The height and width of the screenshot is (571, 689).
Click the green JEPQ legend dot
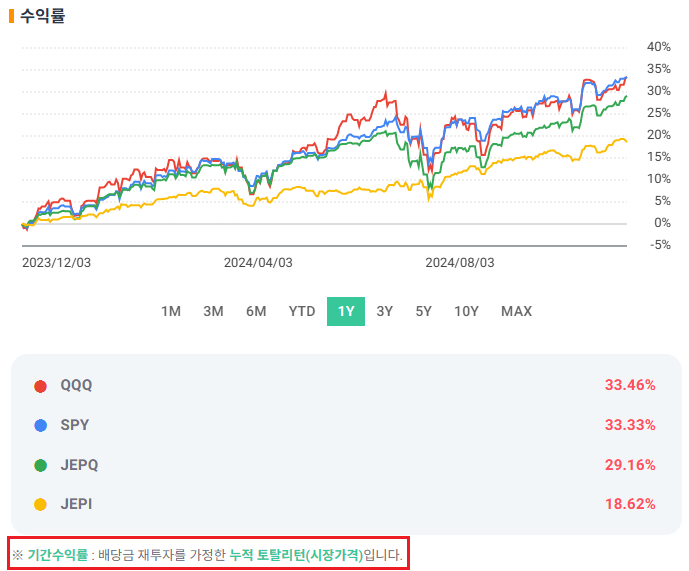coord(40,465)
